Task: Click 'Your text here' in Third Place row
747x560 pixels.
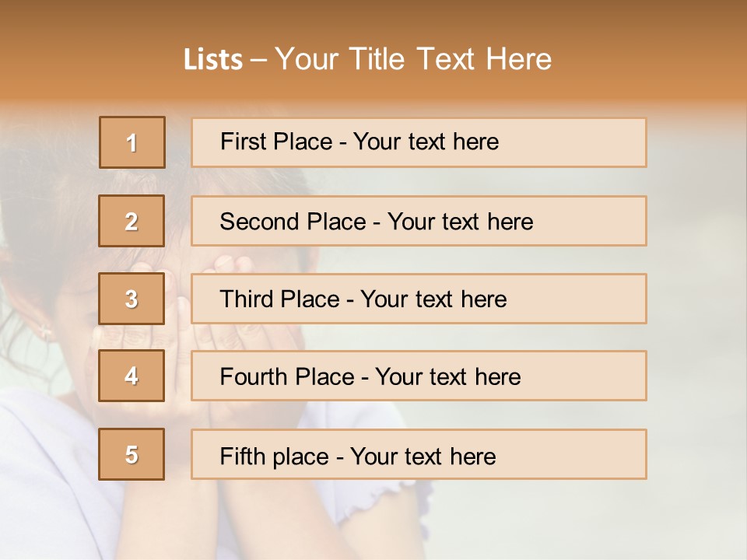Action: coord(434,299)
